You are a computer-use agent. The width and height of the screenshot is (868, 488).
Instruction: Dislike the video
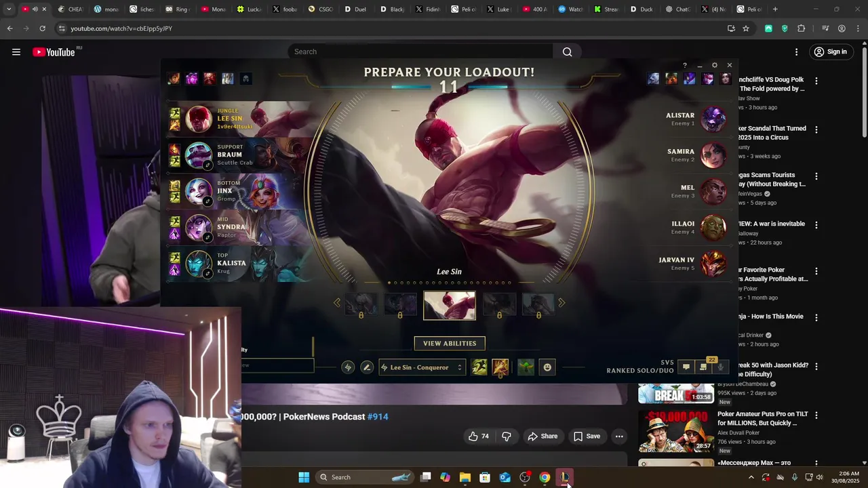507,436
